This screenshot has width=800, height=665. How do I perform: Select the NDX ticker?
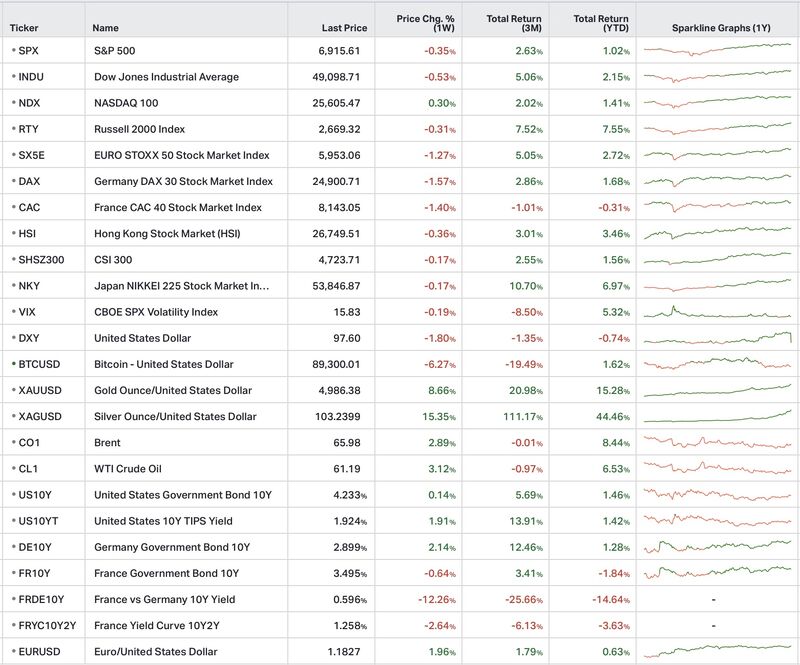29,103
